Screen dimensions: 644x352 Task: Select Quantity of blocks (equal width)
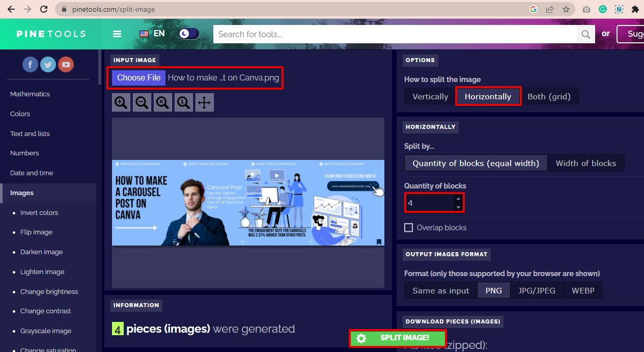pyautogui.click(x=475, y=163)
